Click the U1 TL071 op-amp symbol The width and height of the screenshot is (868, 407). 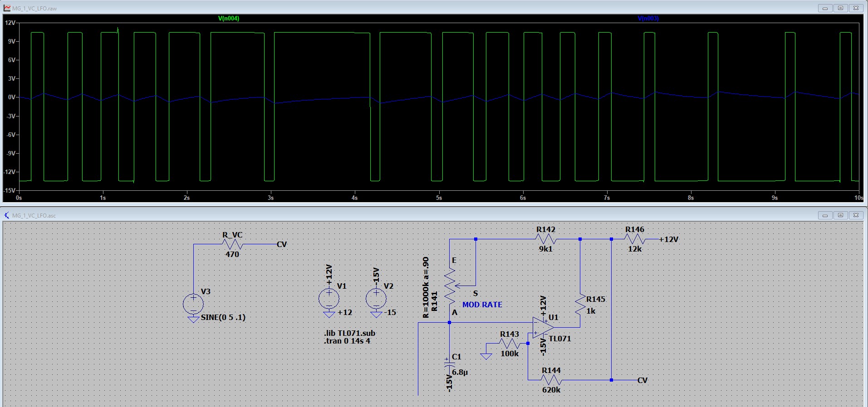pos(542,328)
